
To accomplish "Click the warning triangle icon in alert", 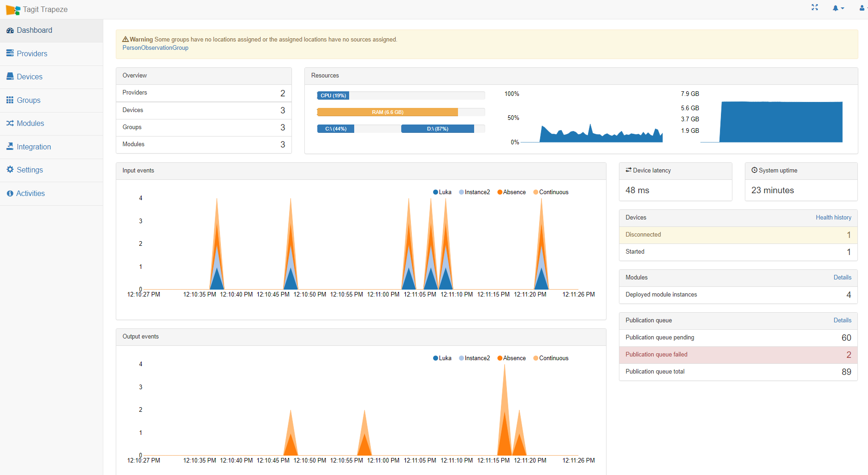I will click(x=125, y=39).
